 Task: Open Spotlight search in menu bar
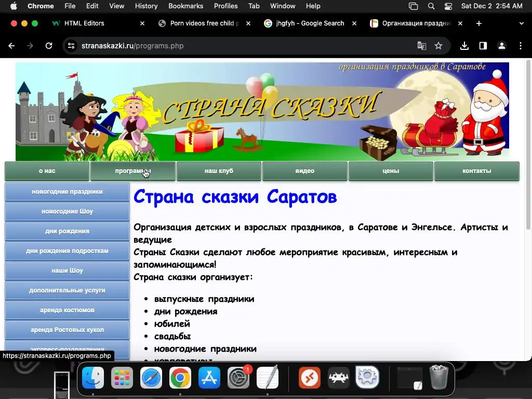tap(431, 6)
